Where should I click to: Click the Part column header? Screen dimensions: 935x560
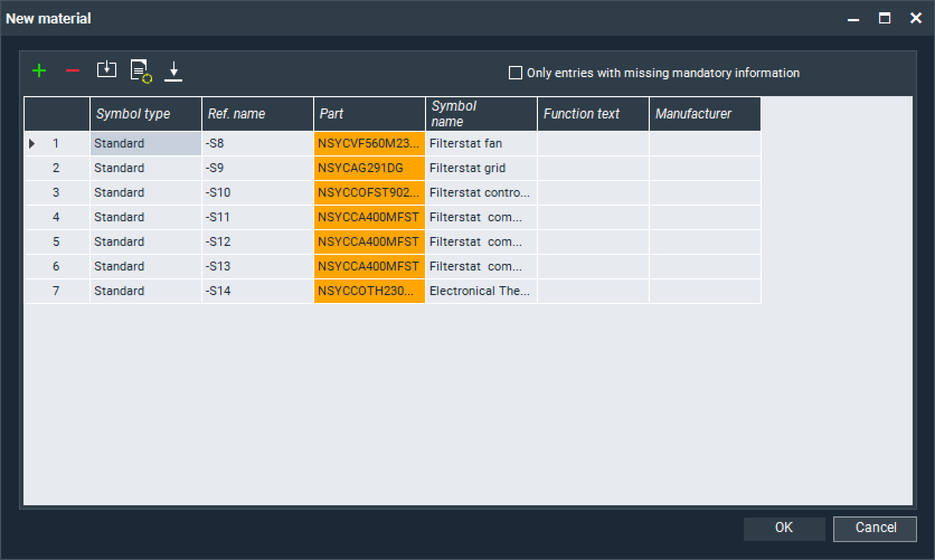pyautogui.click(x=369, y=114)
